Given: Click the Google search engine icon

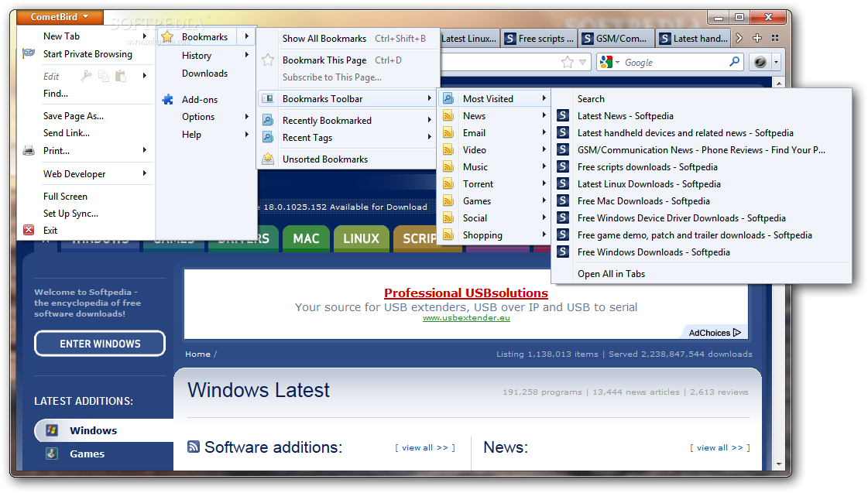Looking at the screenshot, I should coord(607,62).
